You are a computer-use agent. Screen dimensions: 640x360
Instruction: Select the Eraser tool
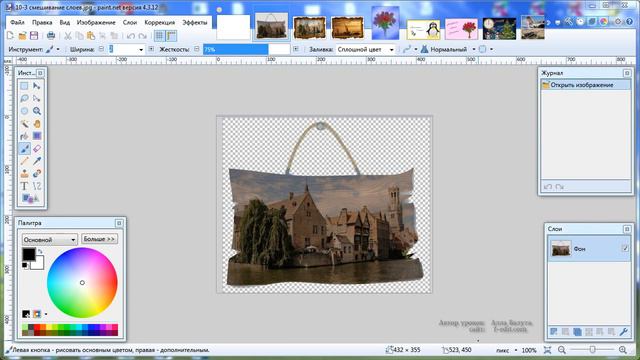pyautogui.click(x=37, y=149)
